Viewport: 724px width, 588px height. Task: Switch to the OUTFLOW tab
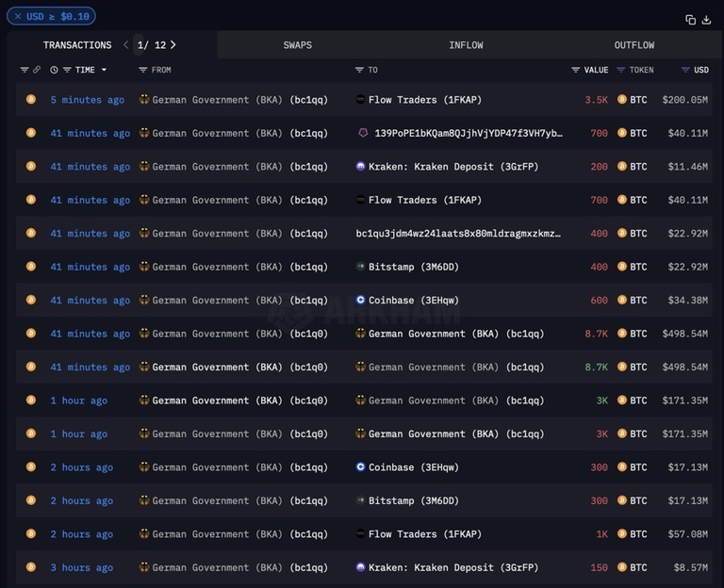pos(633,45)
